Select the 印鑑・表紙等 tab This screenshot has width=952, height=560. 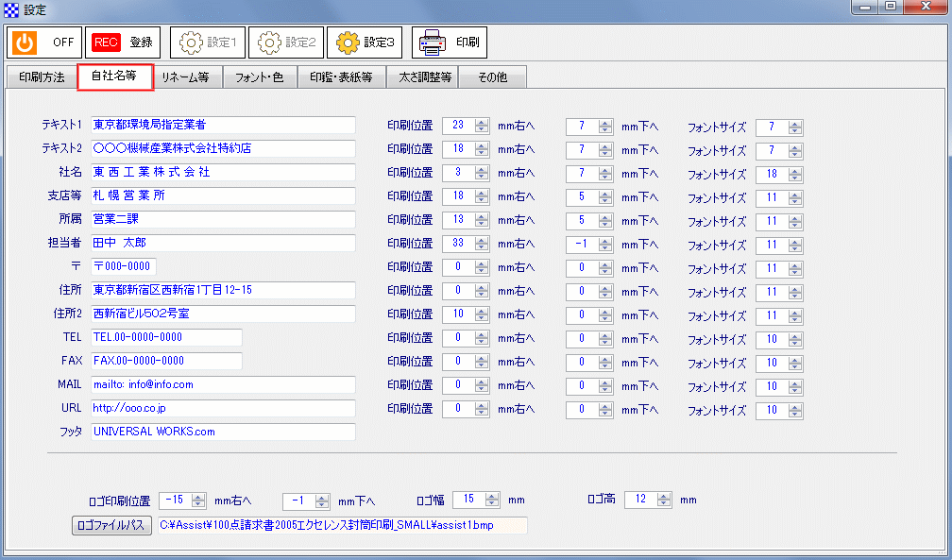click(x=343, y=76)
